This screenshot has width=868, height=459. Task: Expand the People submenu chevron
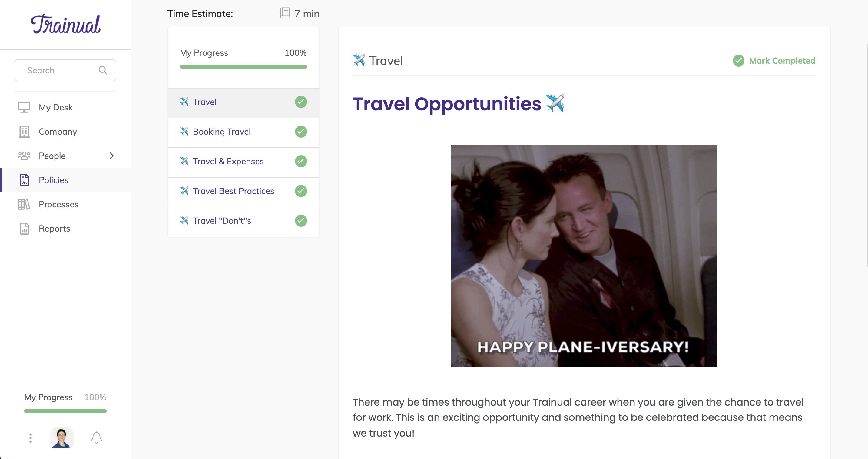click(x=111, y=156)
